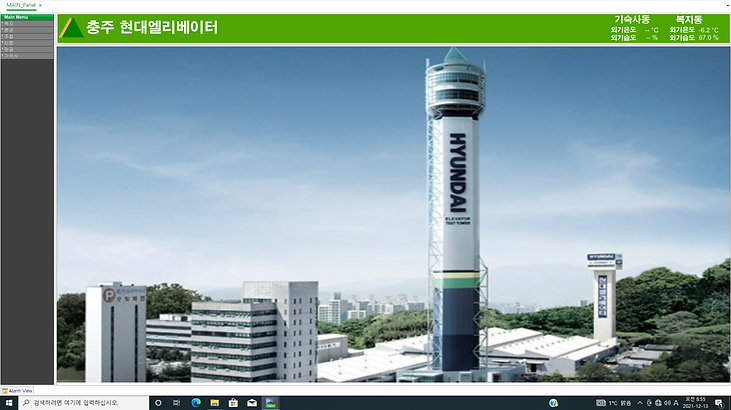
Task: Click the weather icon next to 1°C
Action: pos(600,403)
